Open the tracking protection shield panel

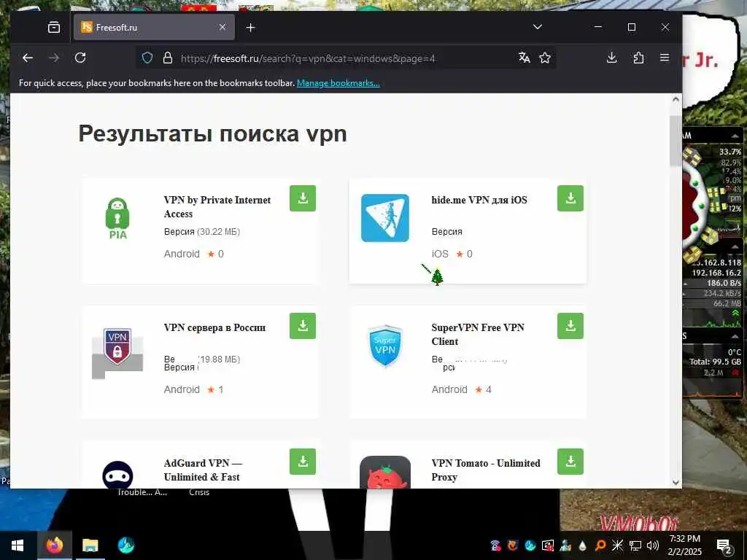[147, 58]
